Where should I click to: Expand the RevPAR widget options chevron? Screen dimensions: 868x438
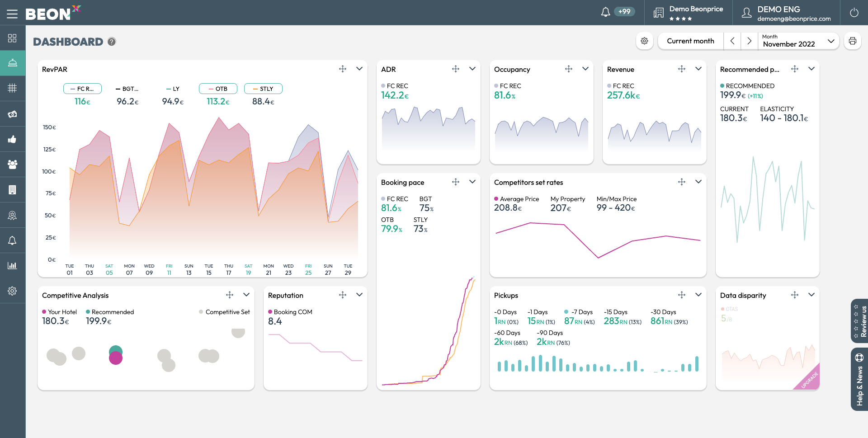pos(359,69)
